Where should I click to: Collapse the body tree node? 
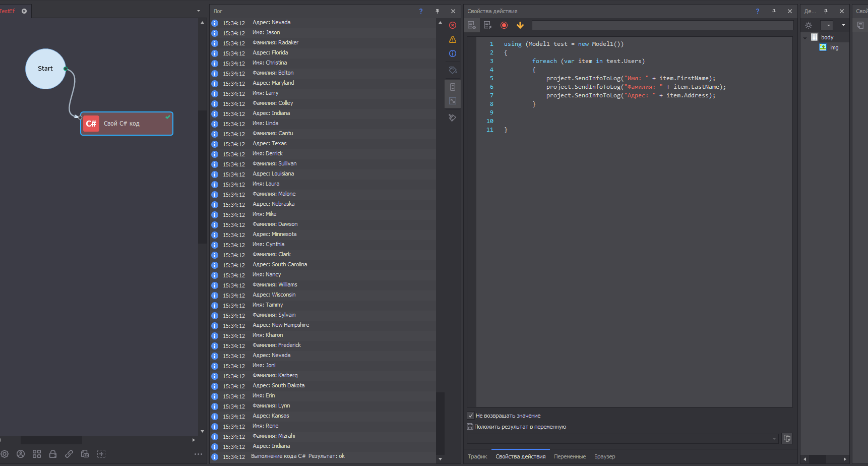pyautogui.click(x=805, y=37)
